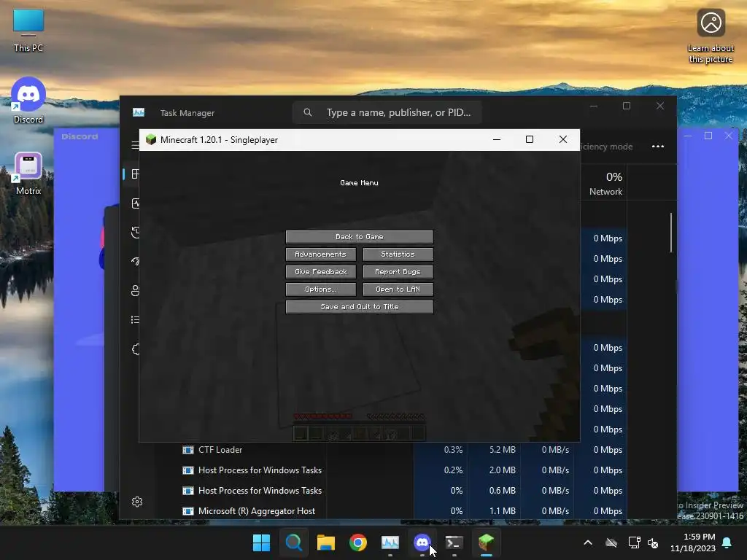Click Discord taskbar icon
The height and width of the screenshot is (560, 747).
[422, 542]
